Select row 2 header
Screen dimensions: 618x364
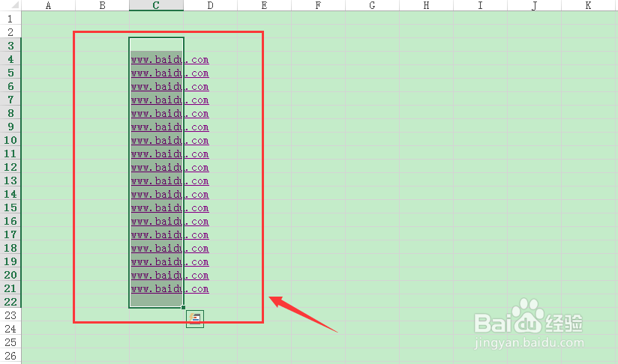coord(10,31)
